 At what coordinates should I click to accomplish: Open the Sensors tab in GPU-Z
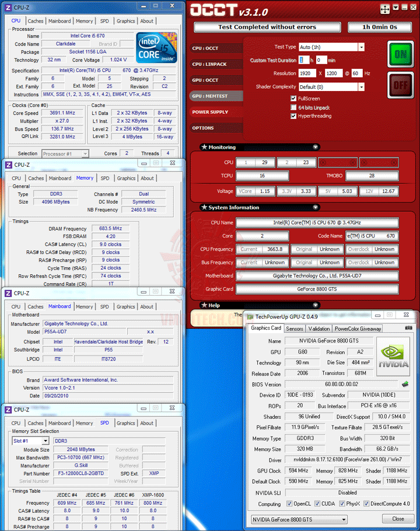pyautogui.click(x=295, y=329)
